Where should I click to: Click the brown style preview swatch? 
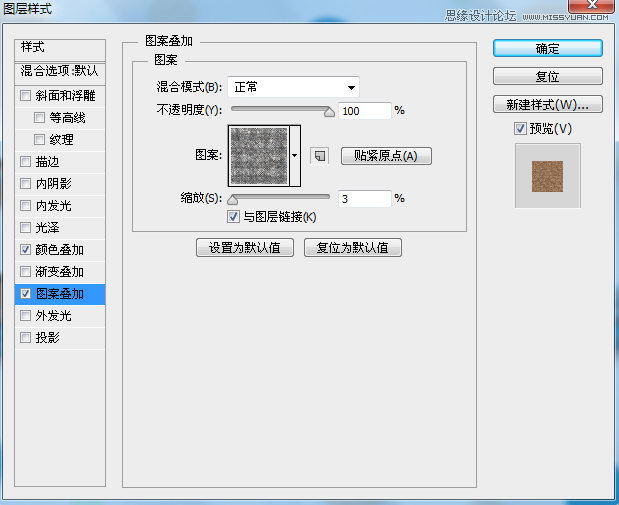[x=547, y=176]
